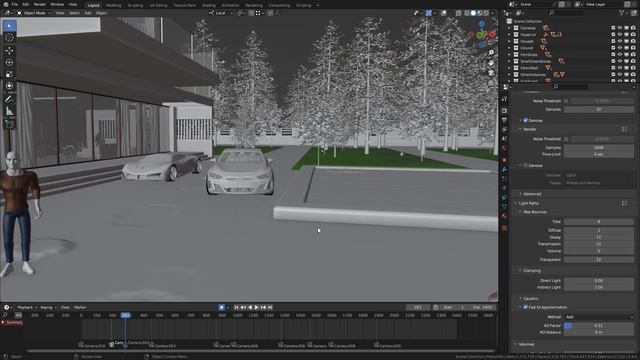
Task: Select the Cursor tool
Action: 9,38
